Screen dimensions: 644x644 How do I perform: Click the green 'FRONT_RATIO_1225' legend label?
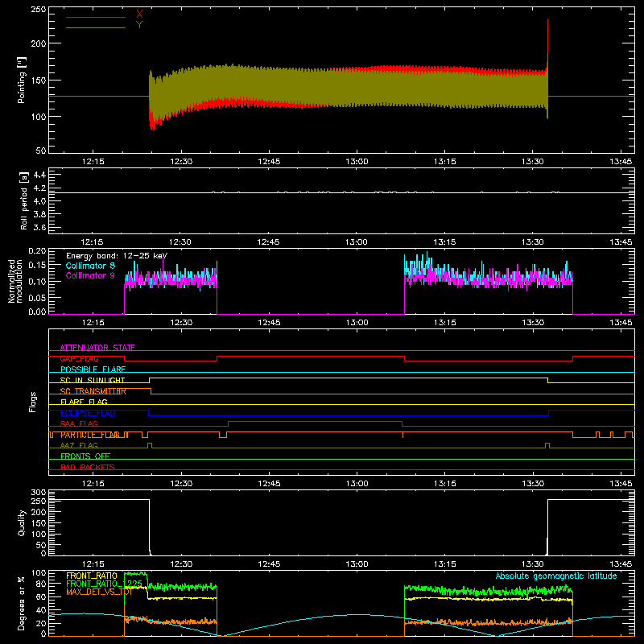click(104, 584)
